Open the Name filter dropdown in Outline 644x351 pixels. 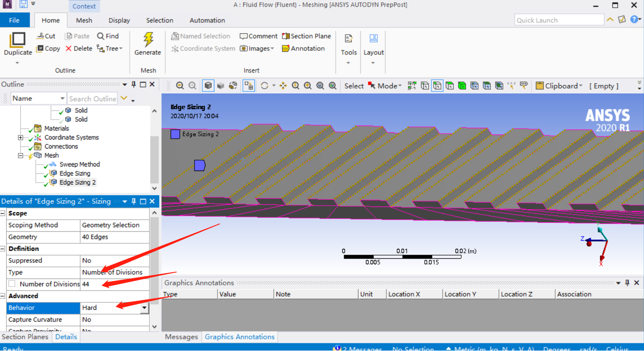click(63, 99)
